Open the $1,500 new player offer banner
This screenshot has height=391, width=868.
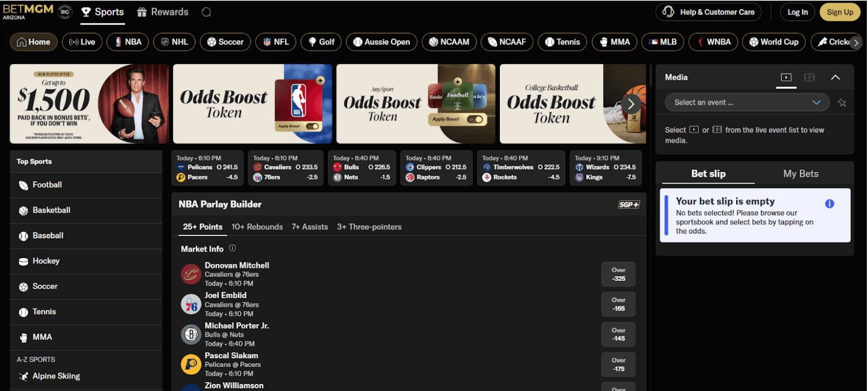89,104
